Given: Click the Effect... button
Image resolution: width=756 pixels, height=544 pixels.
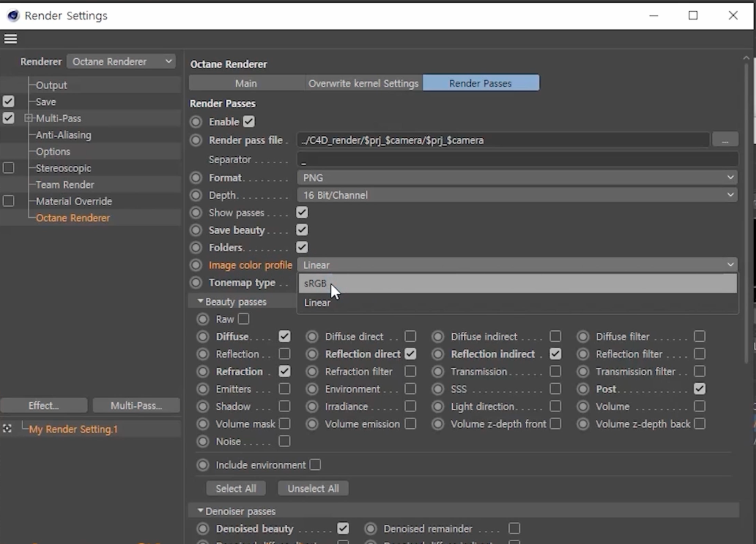Looking at the screenshot, I should (44, 405).
